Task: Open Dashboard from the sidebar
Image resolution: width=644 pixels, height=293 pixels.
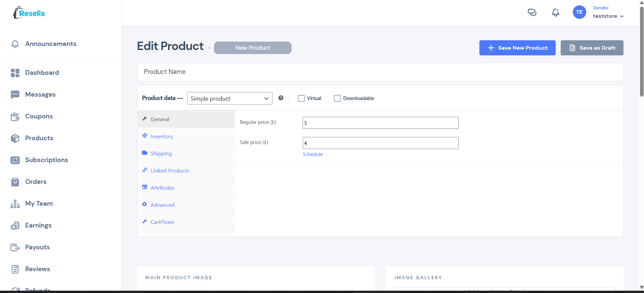Action: tap(42, 73)
